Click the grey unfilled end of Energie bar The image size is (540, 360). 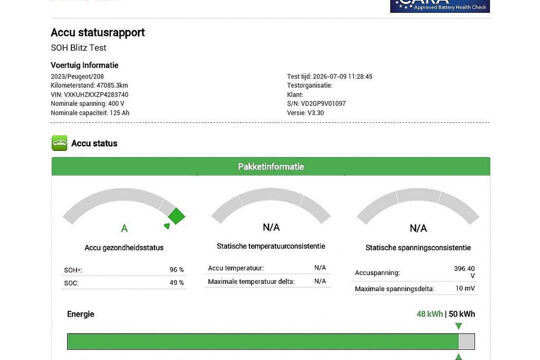467,341
